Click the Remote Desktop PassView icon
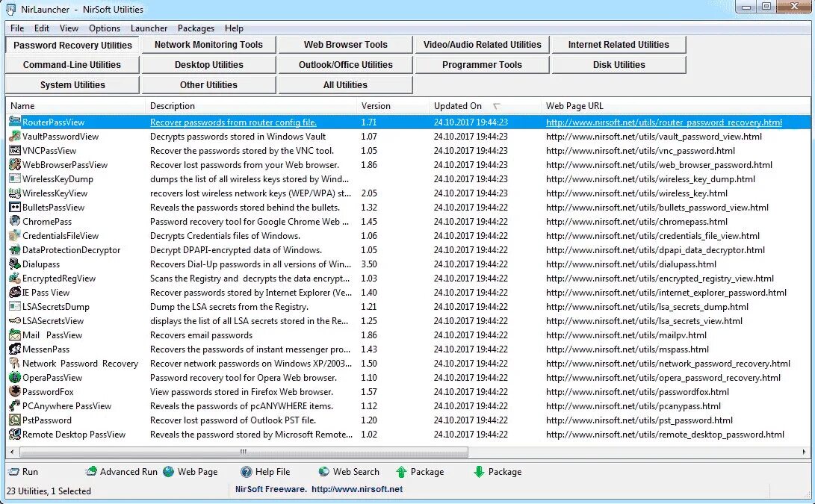The height and width of the screenshot is (504, 815). [14, 435]
